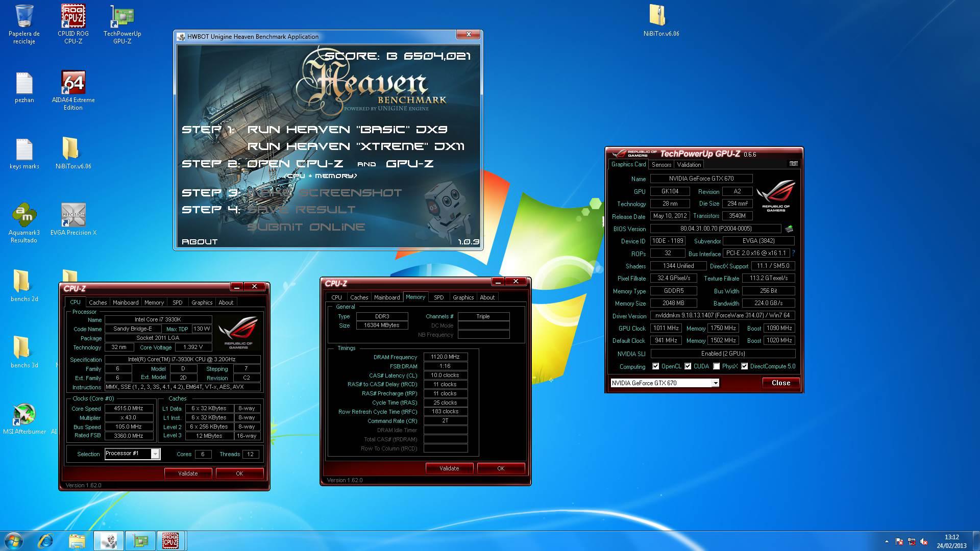
Task: Click OK in the left CPU-Z window
Action: coord(239,473)
